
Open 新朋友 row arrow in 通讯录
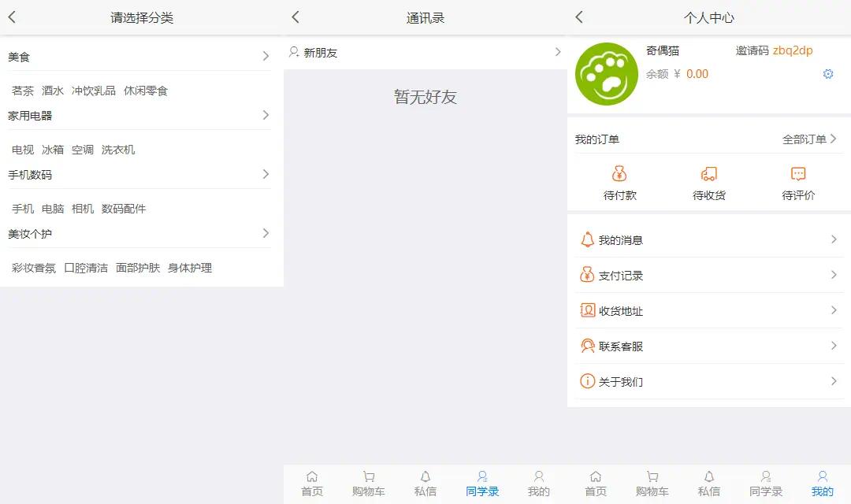tap(557, 52)
